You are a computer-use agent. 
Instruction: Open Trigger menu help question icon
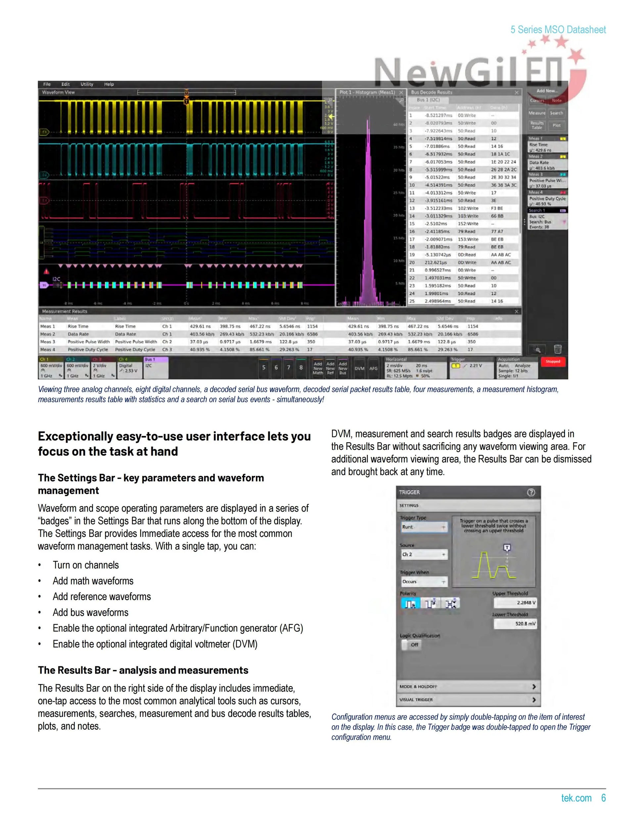click(531, 492)
